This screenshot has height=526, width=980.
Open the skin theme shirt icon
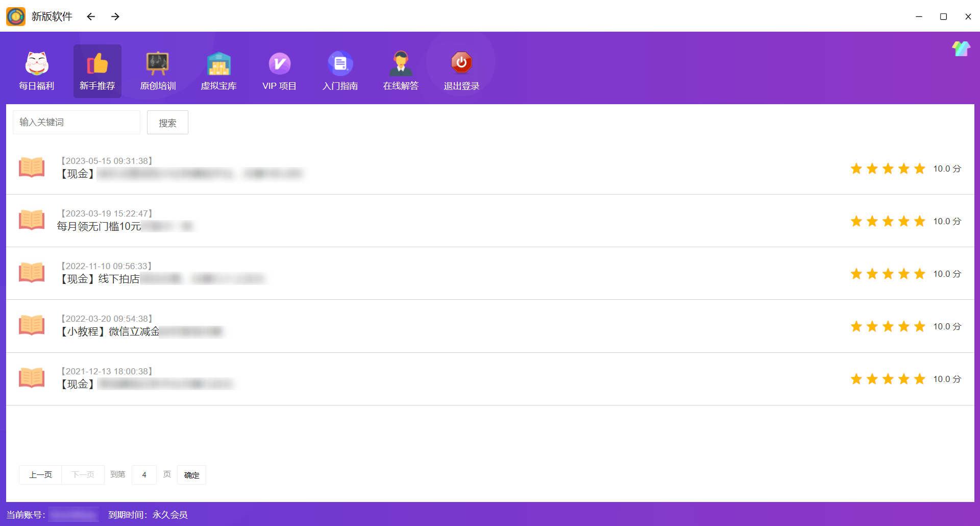click(x=961, y=49)
